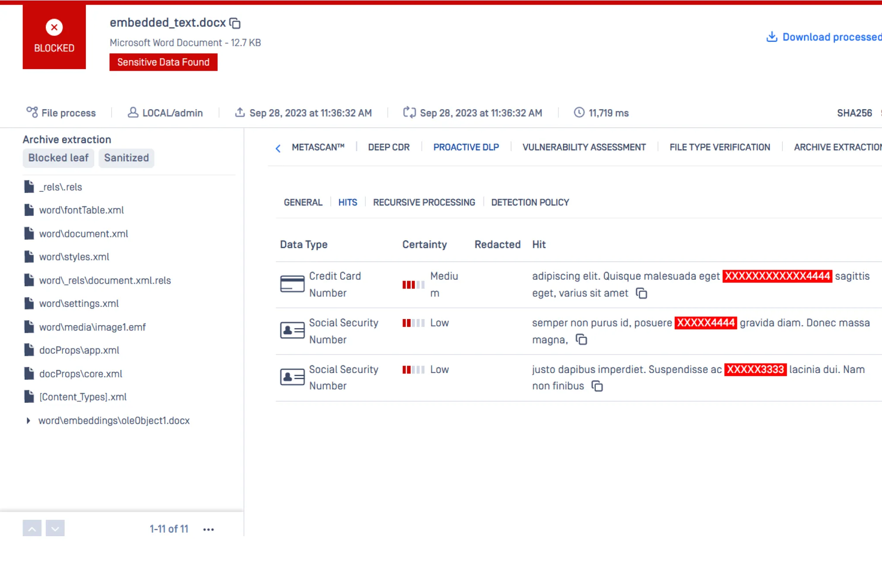The image size is (882, 588).
Task: Open the Vulnerability Assessment tab
Action: [x=584, y=147]
